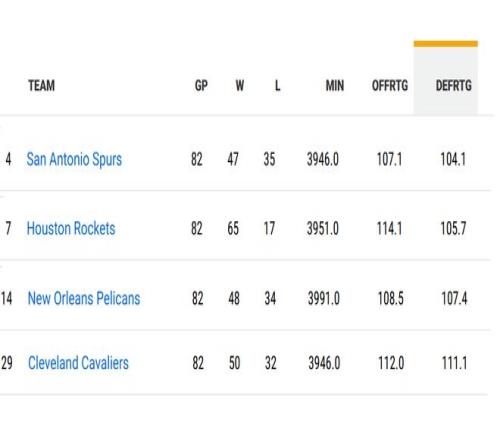Select Rockets losses value 17

[x=269, y=229]
